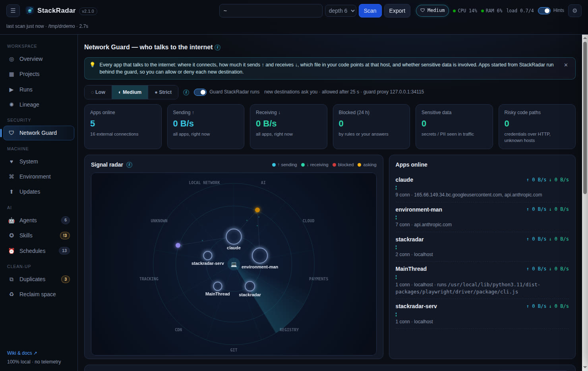Select the Medium guard level
Viewport: 588px width, 371px height.
[x=130, y=92]
